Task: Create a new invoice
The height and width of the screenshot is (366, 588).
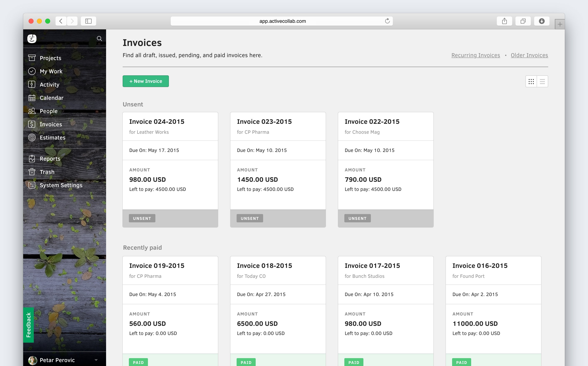Action: [145, 81]
